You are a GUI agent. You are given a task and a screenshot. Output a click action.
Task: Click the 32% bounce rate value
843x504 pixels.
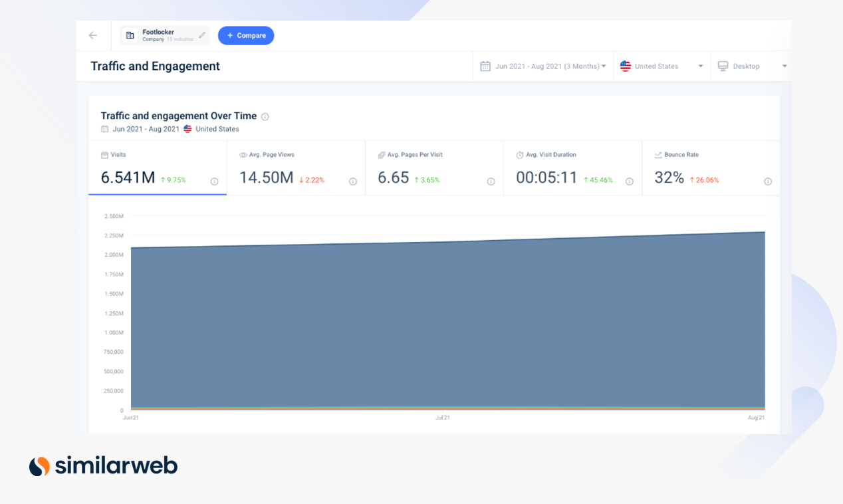(x=669, y=178)
